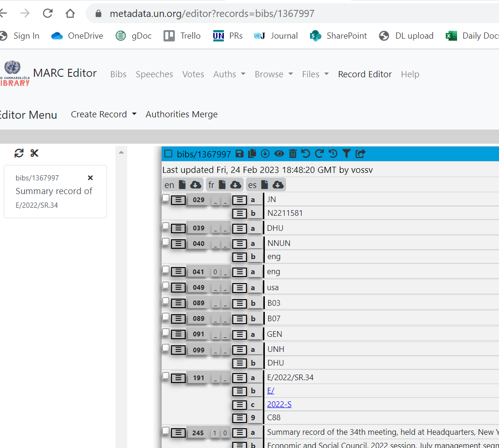Viewport: 499px width, 448px height.
Task: Open record preview via the eye icon
Action: point(279,154)
